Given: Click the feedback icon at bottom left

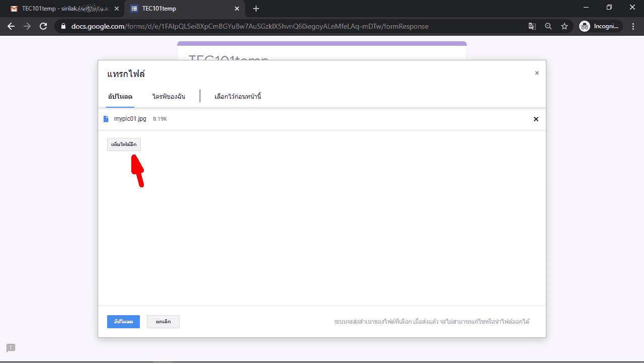Looking at the screenshot, I should 11,348.
